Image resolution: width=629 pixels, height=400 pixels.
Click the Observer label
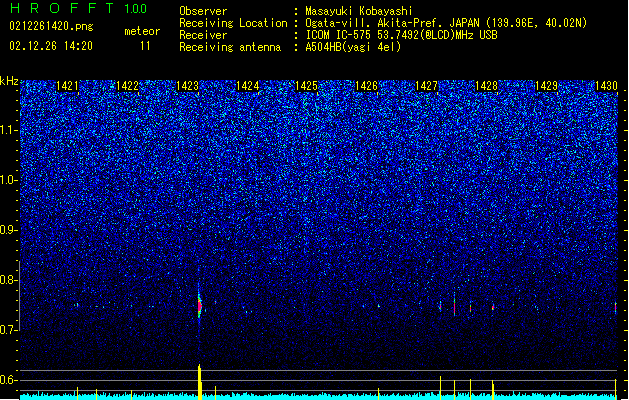[203, 11]
